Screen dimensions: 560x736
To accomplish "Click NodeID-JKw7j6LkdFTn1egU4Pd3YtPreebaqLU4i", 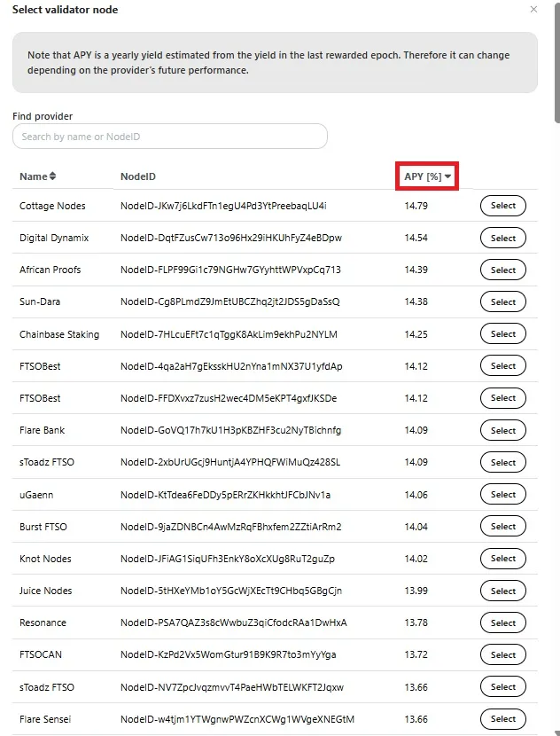I will 223,206.
